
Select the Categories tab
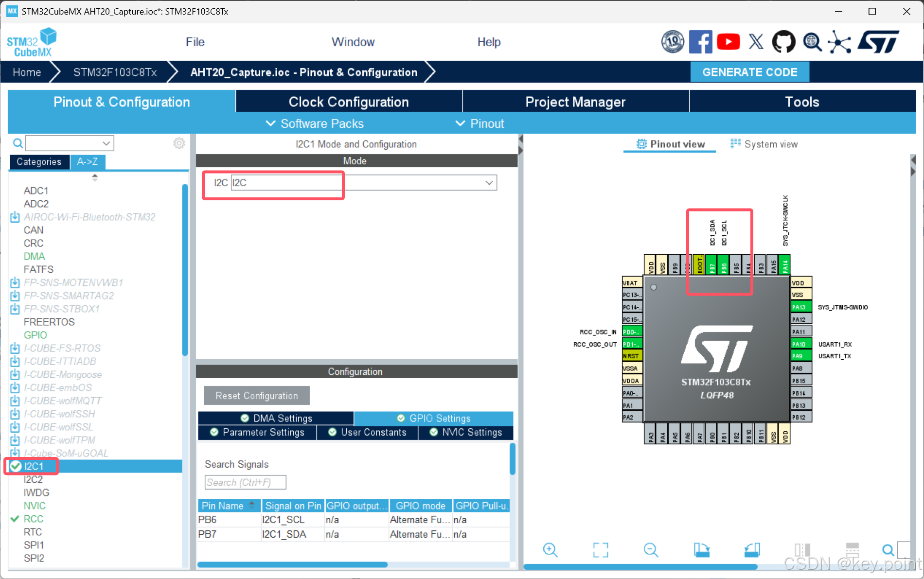click(x=39, y=162)
